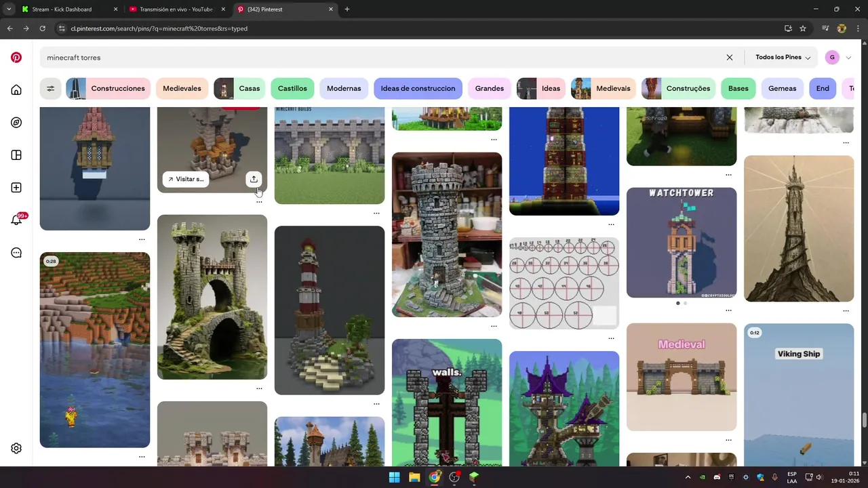This screenshot has height=488, width=868.
Task: Select Medievais filter chip
Action: pyautogui.click(x=604, y=88)
